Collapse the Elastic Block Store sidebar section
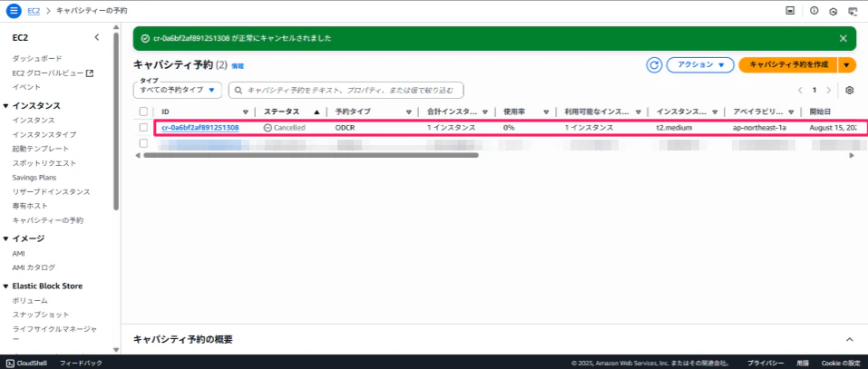 pos(6,286)
